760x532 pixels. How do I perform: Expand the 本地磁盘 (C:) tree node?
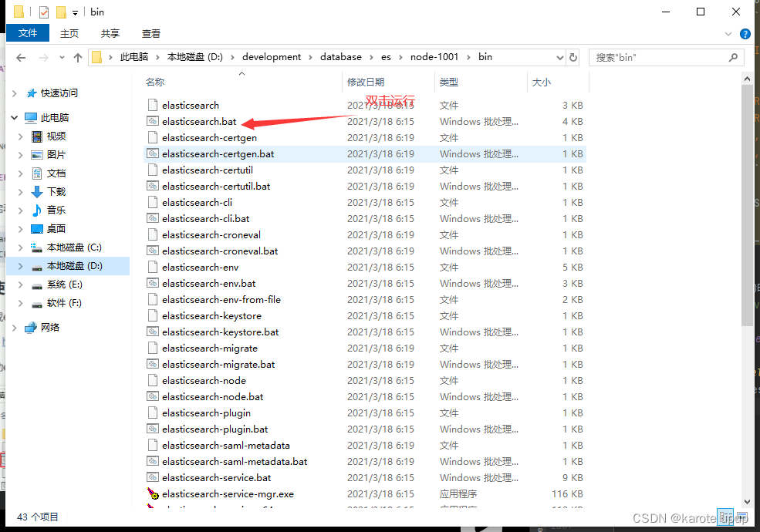[20, 247]
